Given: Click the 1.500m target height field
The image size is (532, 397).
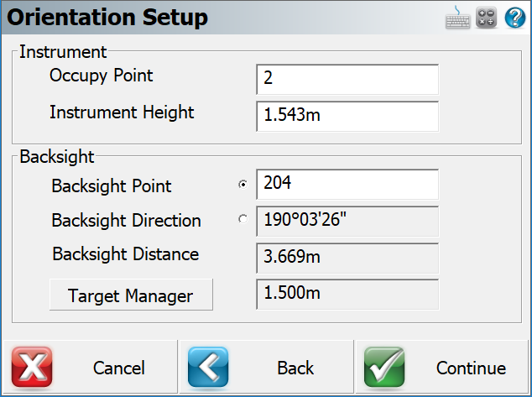Looking at the screenshot, I should (347, 295).
